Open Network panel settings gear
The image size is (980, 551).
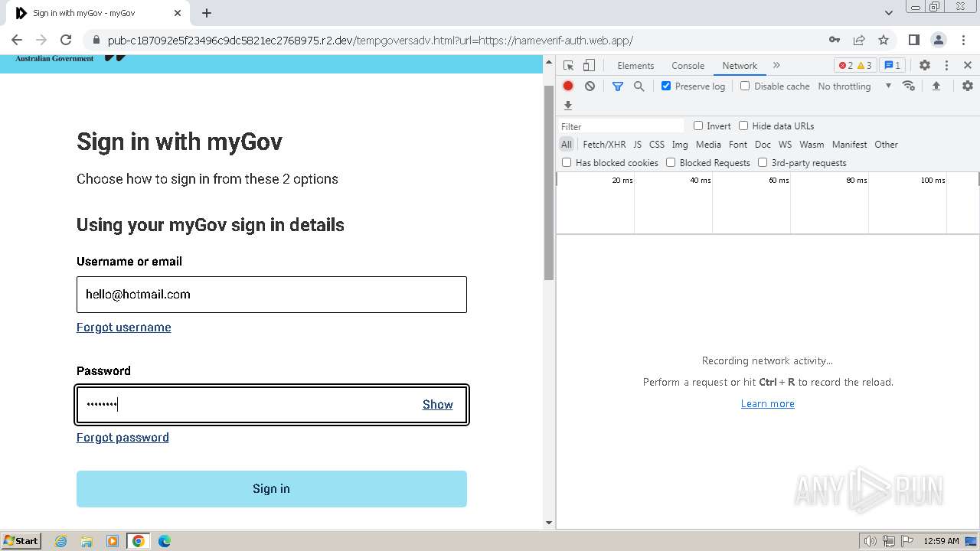[968, 86]
